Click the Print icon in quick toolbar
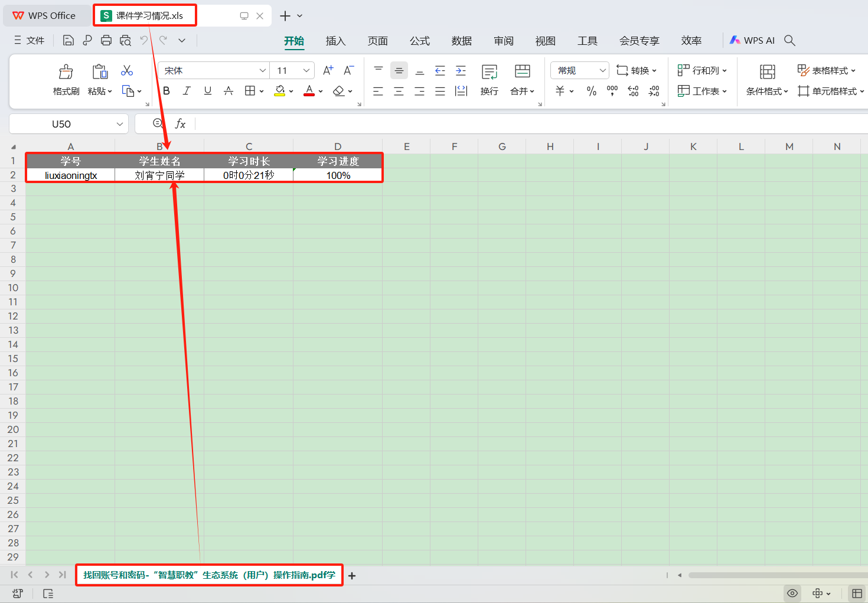The width and height of the screenshot is (868, 603). point(106,40)
